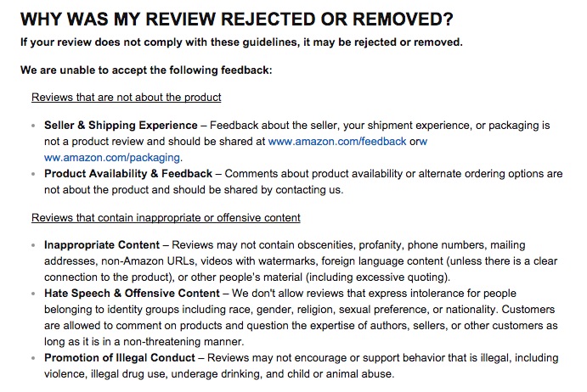Click bullet point beside Seller & Shipping Experience
This screenshot has height=392, width=587.
pos(34,126)
